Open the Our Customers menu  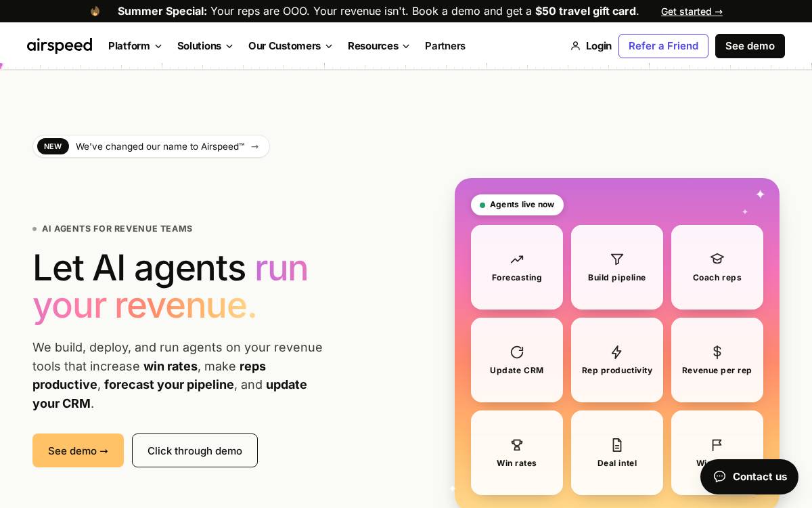pyautogui.click(x=290, y=46)
